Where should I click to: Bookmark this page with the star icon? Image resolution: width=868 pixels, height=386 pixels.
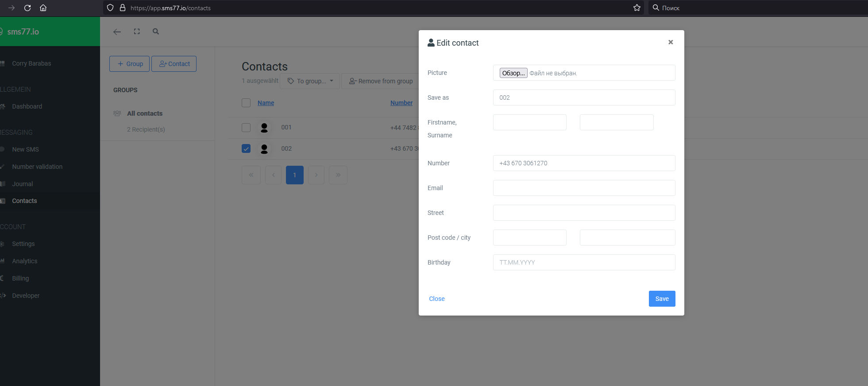(x=637, y=8)
